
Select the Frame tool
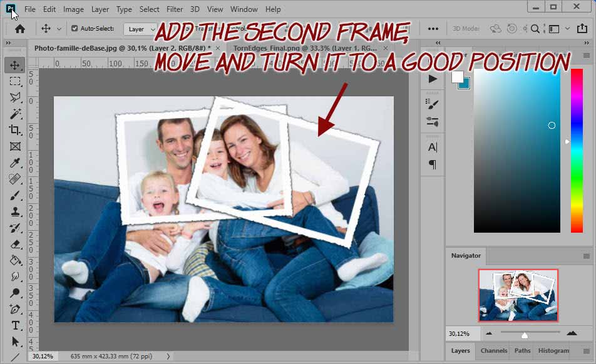point(15,146)
